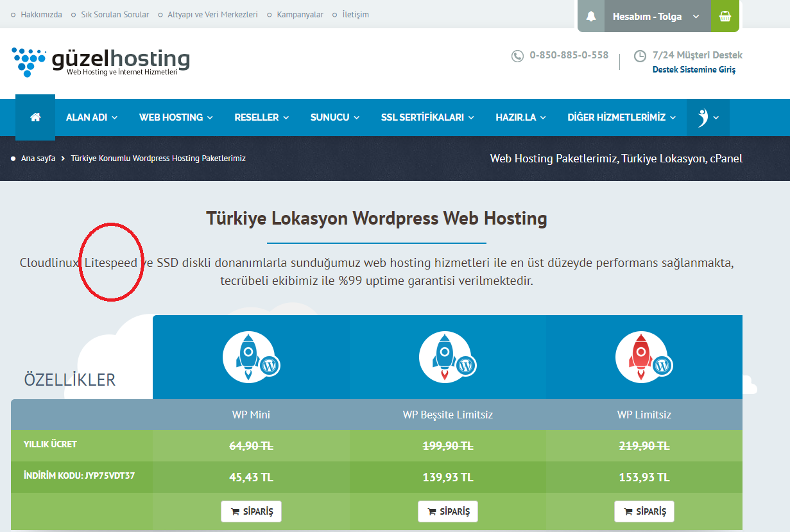This screenshot has height=532, width=790.
Task: Open the green shopping basket icon
Action: coord(725,16)
